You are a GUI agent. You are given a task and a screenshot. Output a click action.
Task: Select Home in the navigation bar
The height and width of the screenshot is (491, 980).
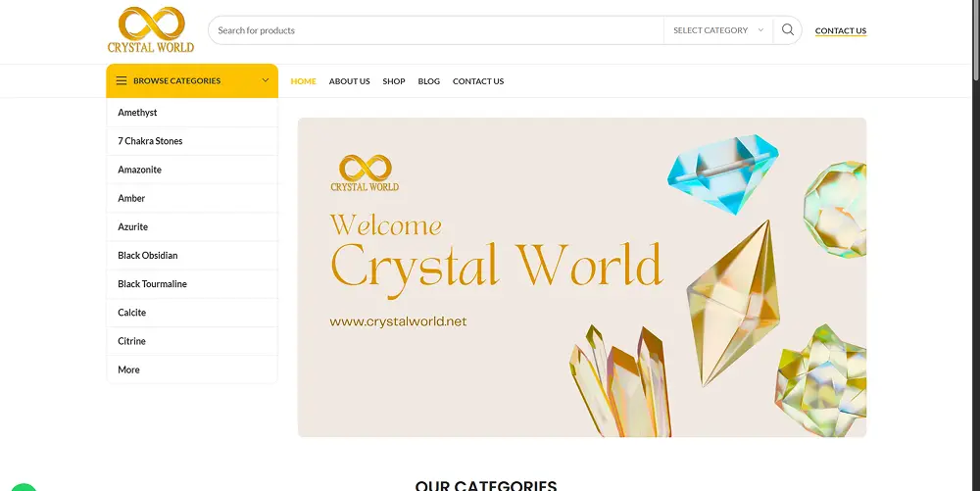303,81
